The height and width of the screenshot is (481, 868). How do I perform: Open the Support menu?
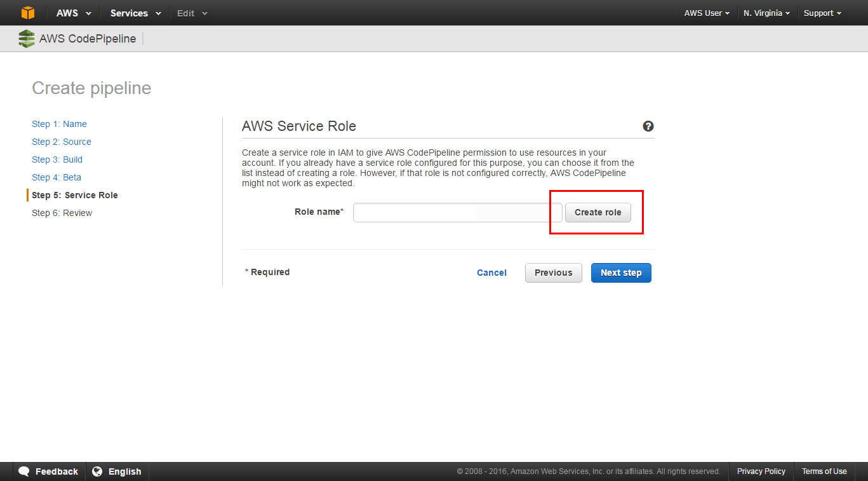pos(822,13)
